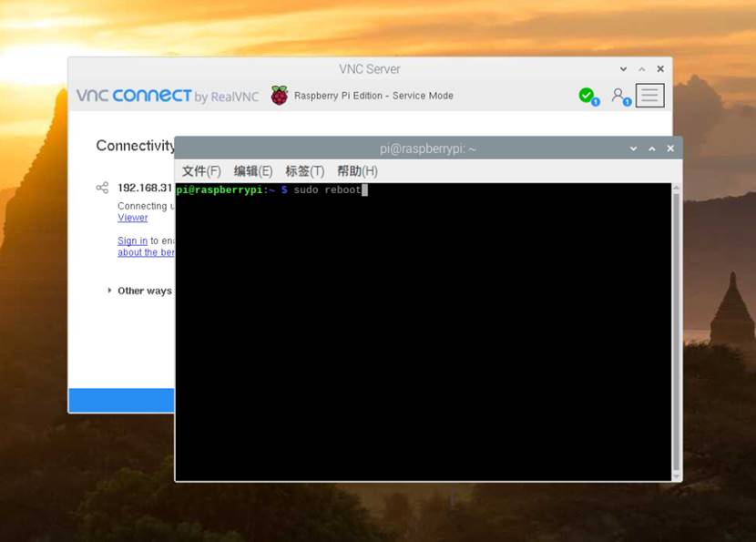This screenshot has width=756, height=542.
Task: Click the pi@raspberrypi terminal title bar
Action: [x=428, y=148]
